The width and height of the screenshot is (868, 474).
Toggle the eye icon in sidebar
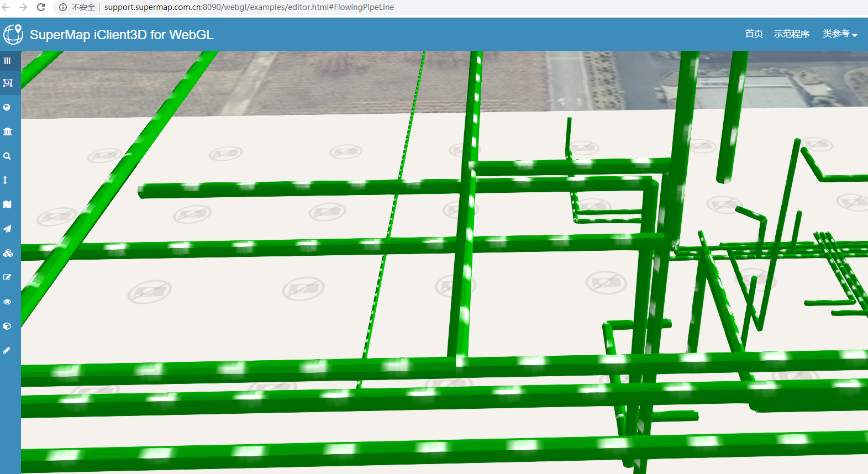point(7,302)
